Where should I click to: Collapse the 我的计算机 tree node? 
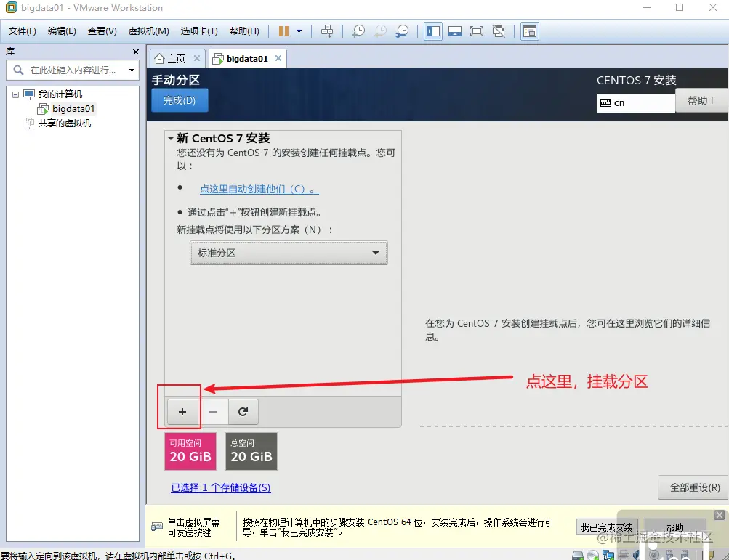15,94
